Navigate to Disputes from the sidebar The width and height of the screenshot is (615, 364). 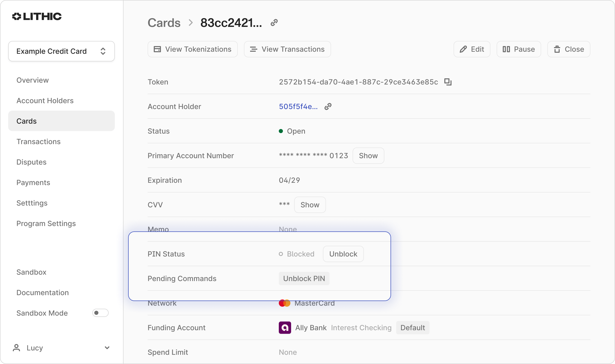[31, 162]
